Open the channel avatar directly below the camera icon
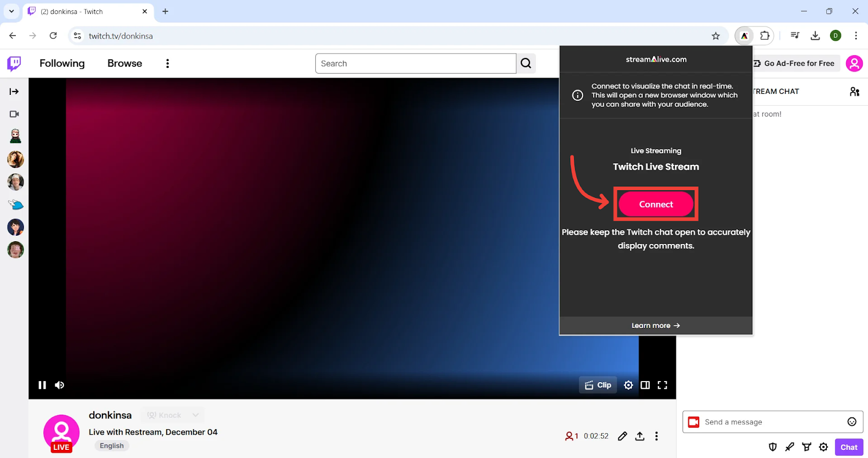The image size is (868, 458). [16, 136]
